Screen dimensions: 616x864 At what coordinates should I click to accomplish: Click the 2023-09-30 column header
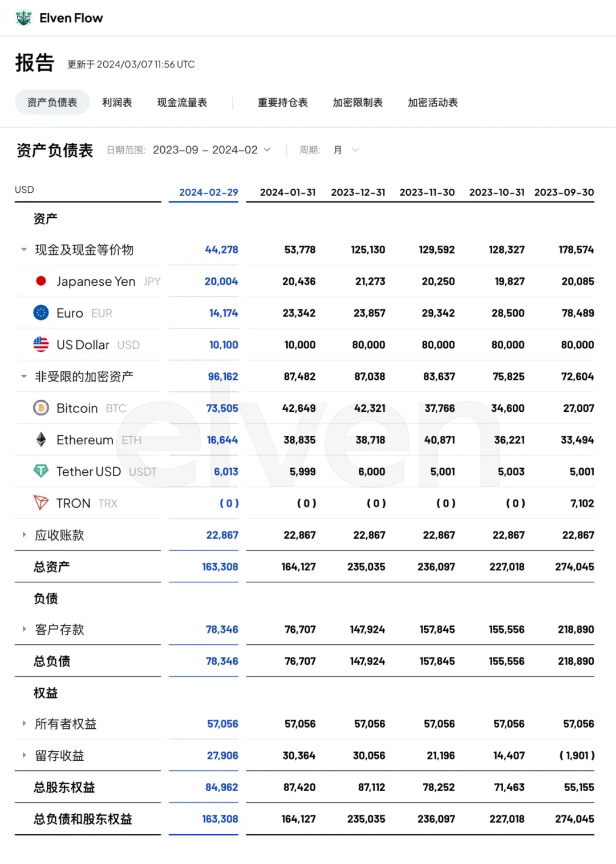pyautogui.click(x=564, y=192)
